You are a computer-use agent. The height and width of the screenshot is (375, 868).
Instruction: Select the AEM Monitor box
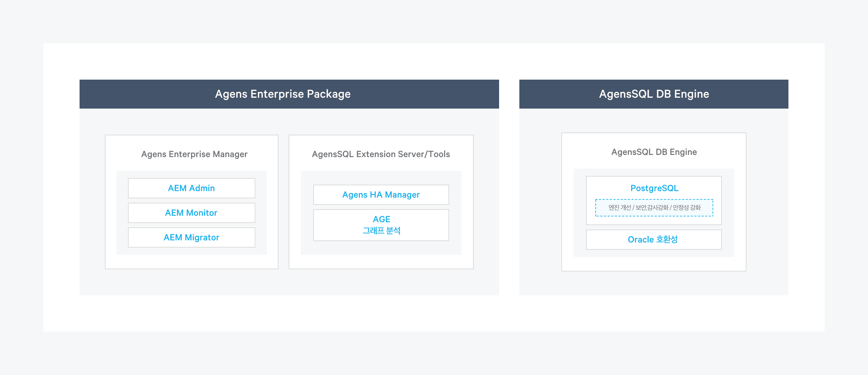click(191, 213)
